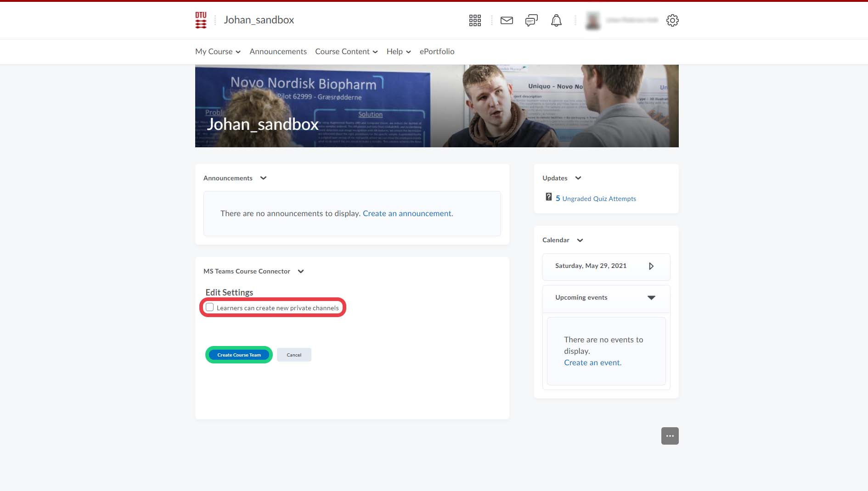Screen dimensions: 868x491
Task: Open the update alerts bell icon
Action: (556, 20)
